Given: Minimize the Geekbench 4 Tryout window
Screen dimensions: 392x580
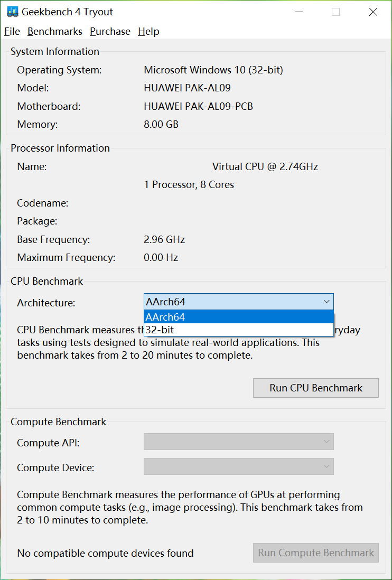Looking at the screenshot, I should 300,12.
